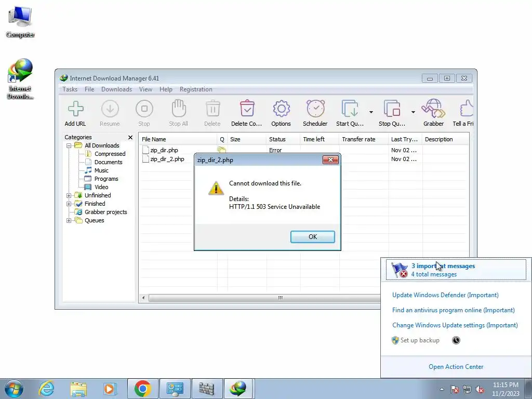Click the Delete trash icon
The width and height of the screenshot is (532, 399).
pos(212,109)
